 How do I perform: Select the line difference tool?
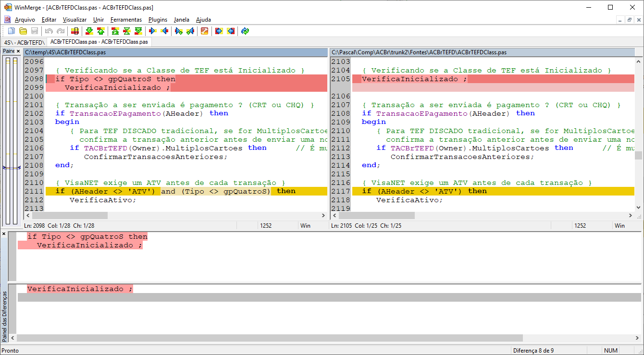(74, 31)
